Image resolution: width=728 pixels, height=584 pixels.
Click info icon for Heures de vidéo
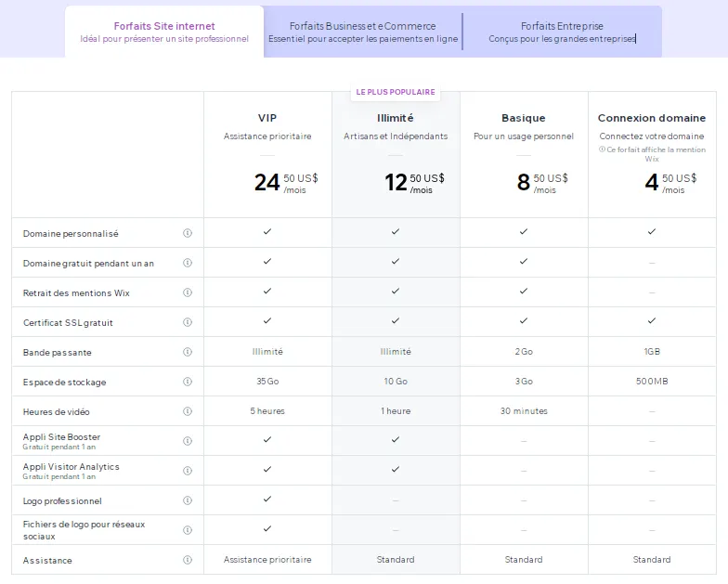[188, 411]
